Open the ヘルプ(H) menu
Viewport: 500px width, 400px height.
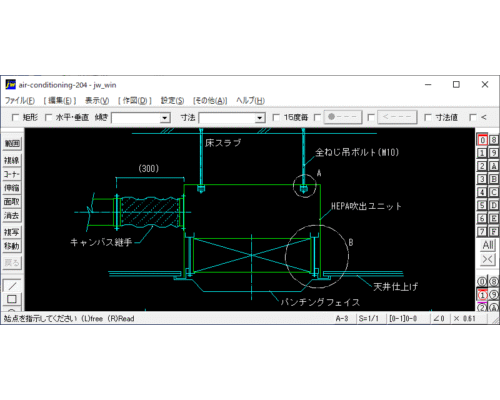(250, 100)
